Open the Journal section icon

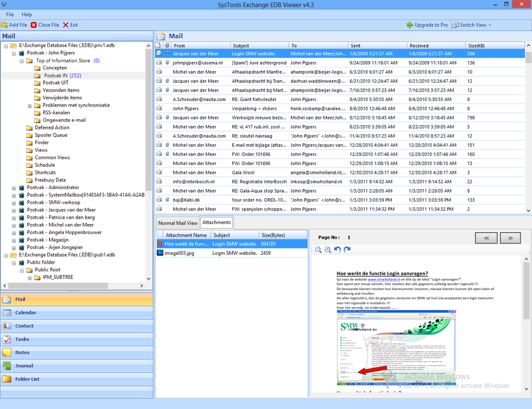click(x=7, y=366)
